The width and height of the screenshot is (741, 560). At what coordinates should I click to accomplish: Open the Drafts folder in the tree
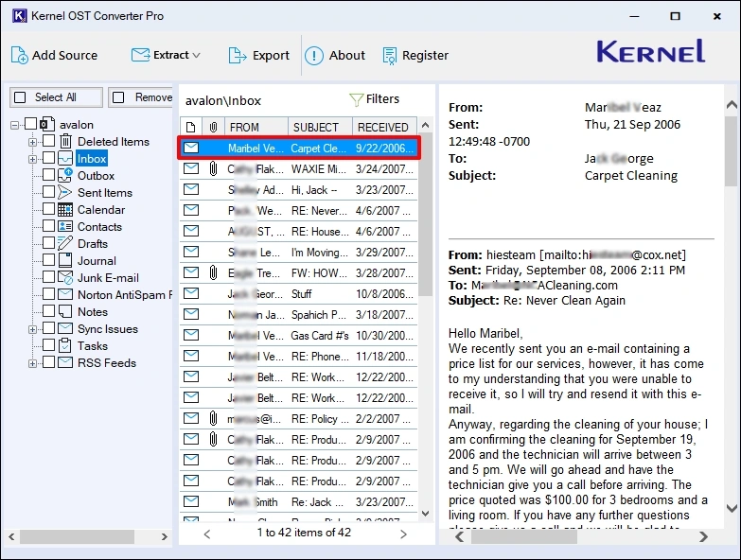point(92,244)
